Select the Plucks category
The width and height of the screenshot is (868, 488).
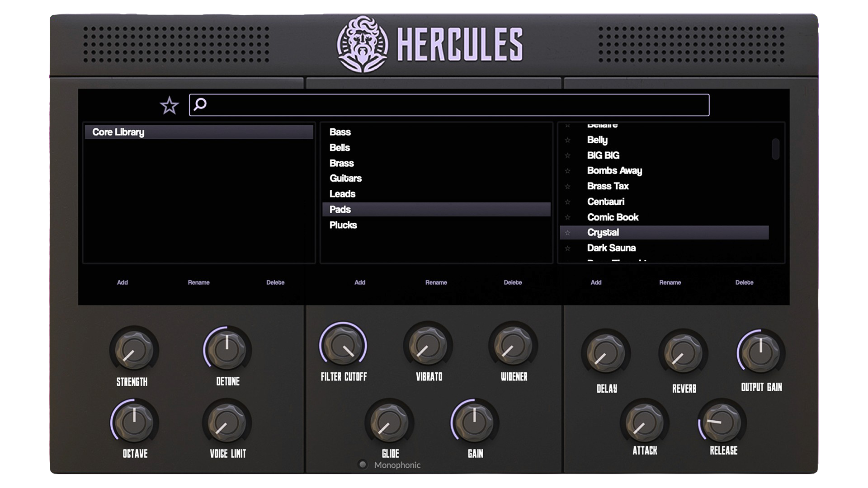[x=343, y=225]
